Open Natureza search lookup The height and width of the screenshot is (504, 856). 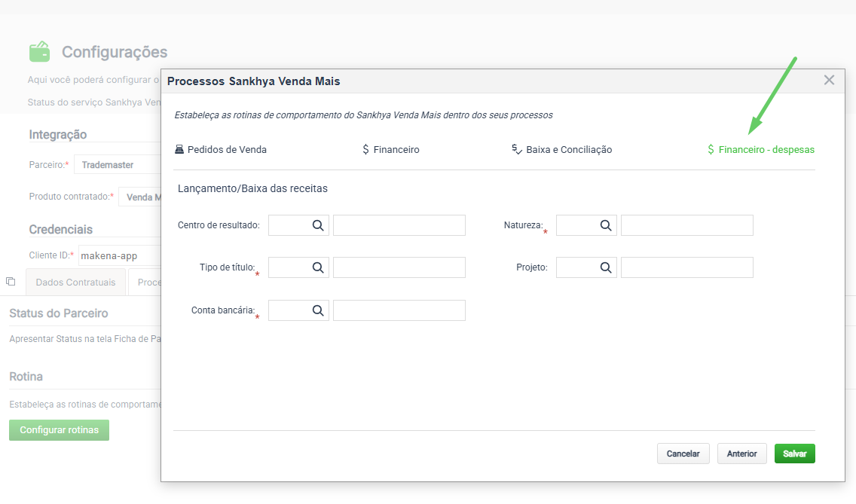(605, 225)
